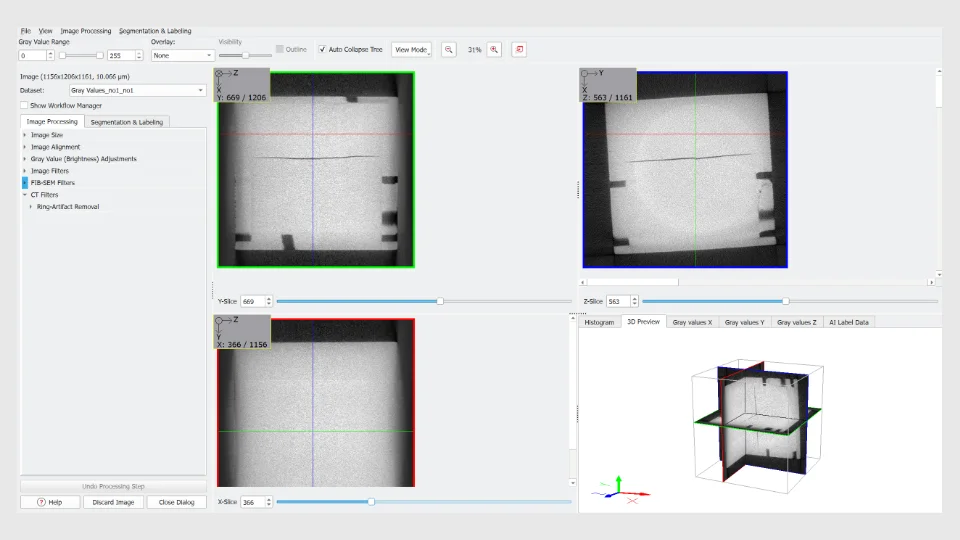
Task: Click the gray value maximum spinner arrows
Action: (x=139, y=55)
